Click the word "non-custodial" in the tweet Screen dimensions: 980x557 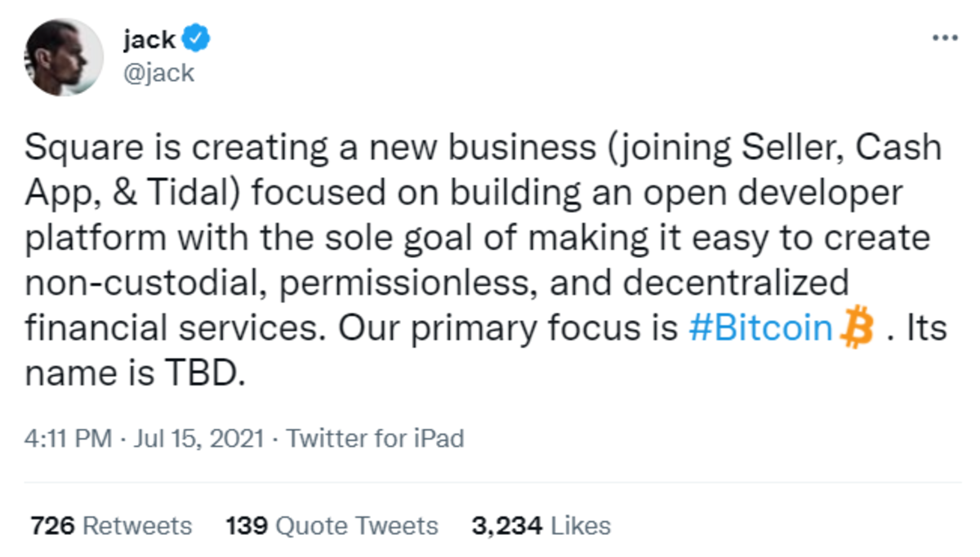tap(118, 284)
